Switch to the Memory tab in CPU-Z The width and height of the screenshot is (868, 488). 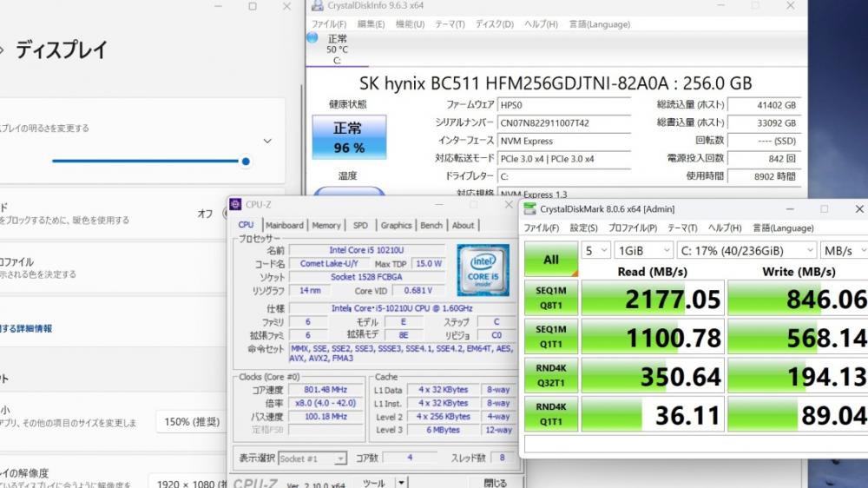click(326, 226)
